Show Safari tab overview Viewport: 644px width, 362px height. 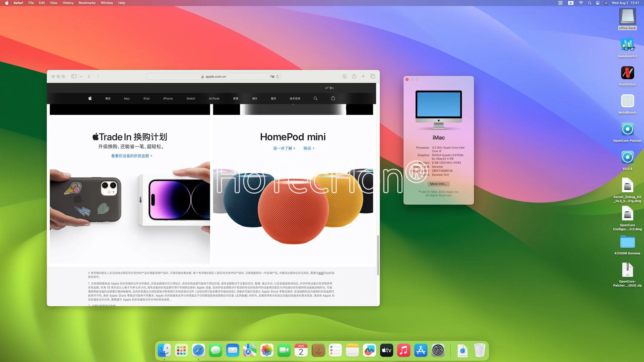(x=373, y=76)
